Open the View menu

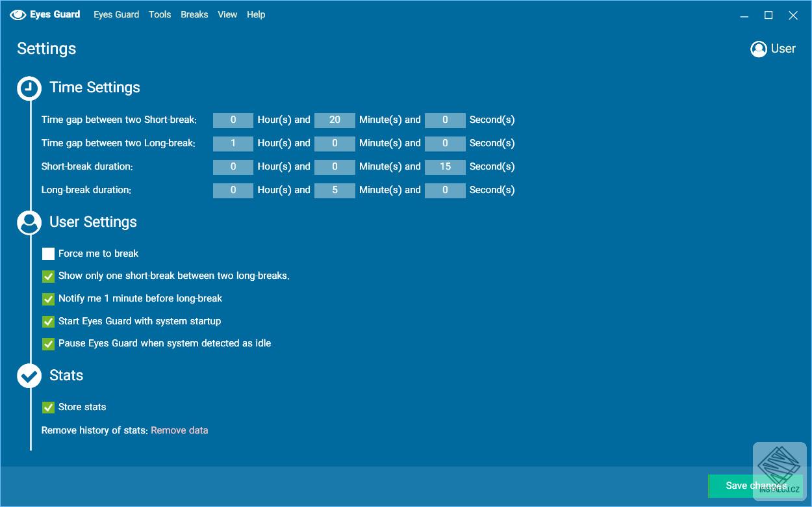click(x=227, y=14)
